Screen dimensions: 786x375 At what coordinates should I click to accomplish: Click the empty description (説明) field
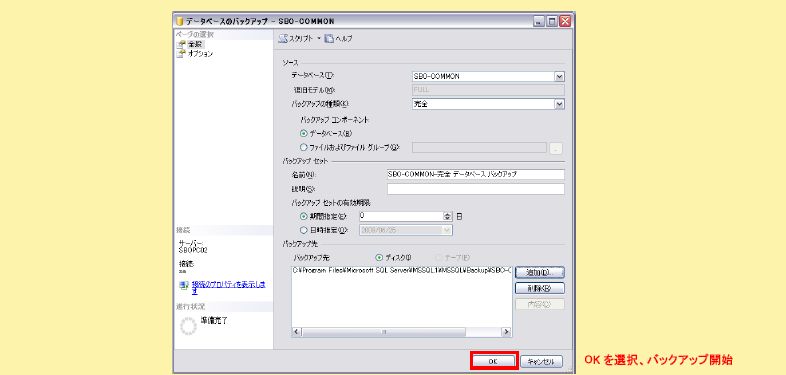476,189
